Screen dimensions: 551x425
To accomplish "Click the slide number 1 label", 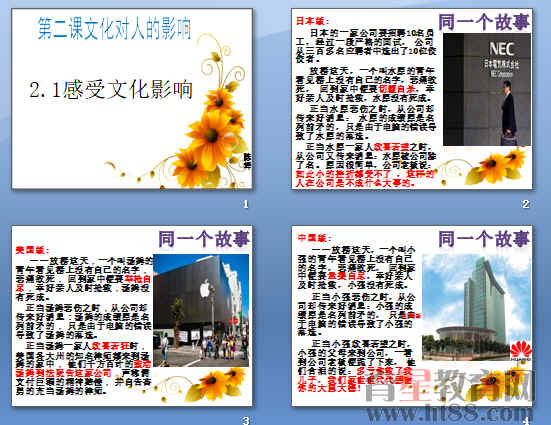I will [x=246, y=204].
